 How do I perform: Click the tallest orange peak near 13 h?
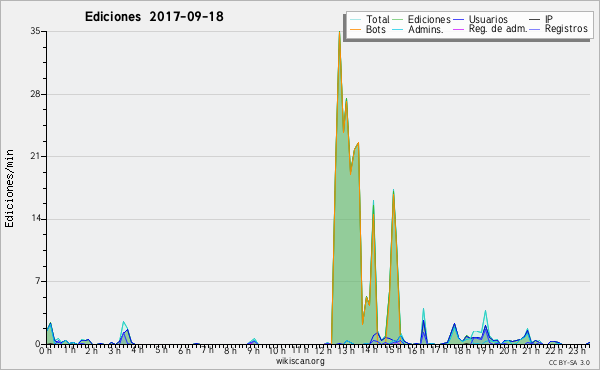[x=339, y=32]
